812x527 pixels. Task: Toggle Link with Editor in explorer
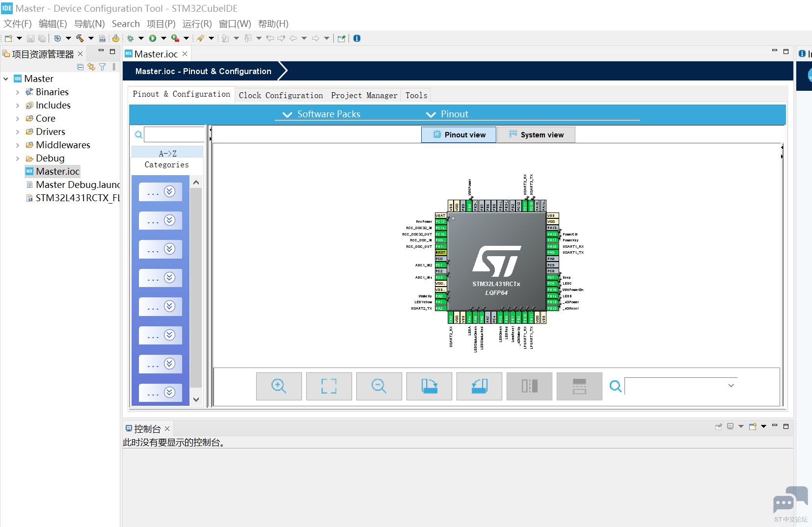(91, 67)
